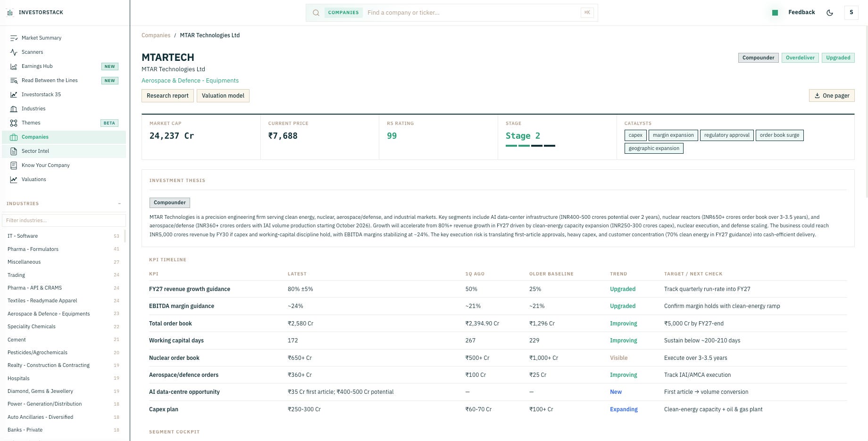Click the order book surge catalyst tag

click(x=779, y=135)
